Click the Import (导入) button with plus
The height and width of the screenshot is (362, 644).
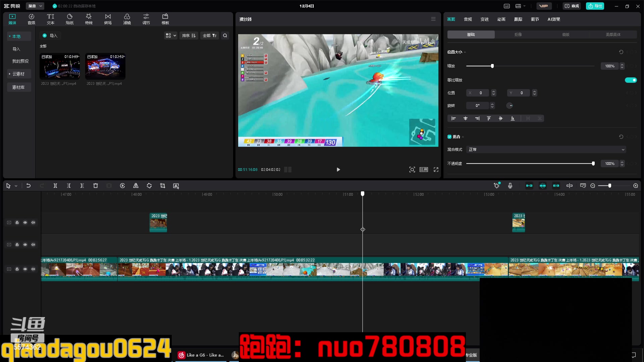[50, 36]
